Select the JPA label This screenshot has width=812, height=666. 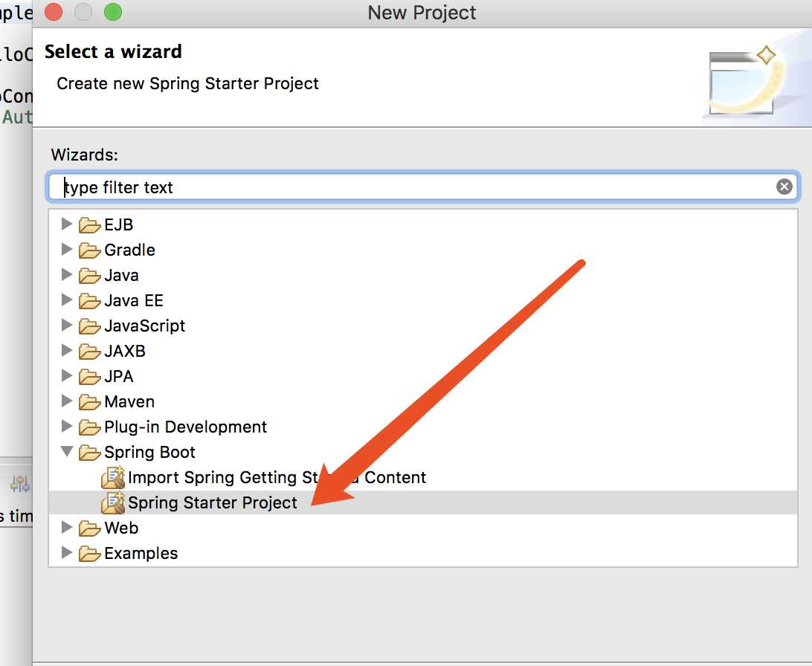[118, 376]
